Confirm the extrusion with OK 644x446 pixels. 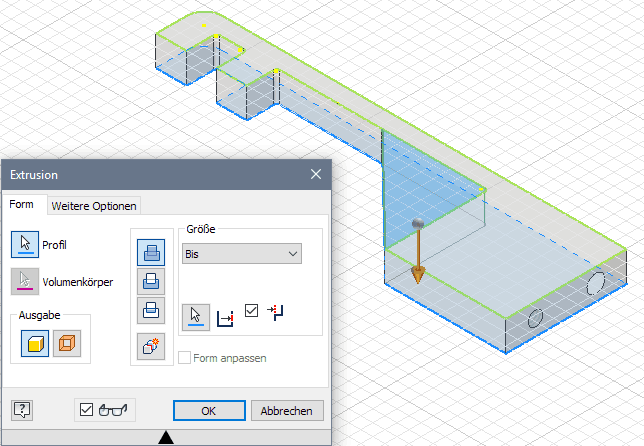(208, 410)
